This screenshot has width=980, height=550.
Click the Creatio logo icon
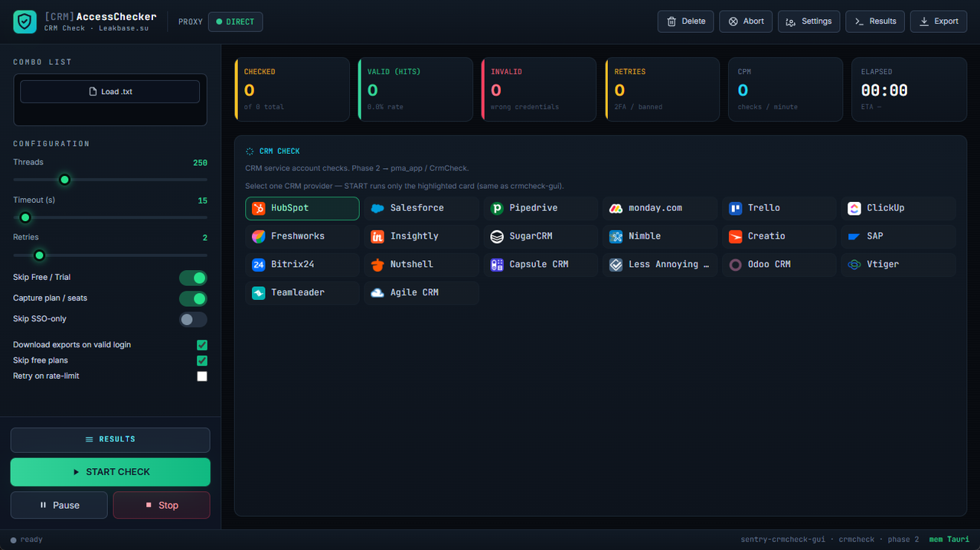pyautogui.click(x=736, y=236)
